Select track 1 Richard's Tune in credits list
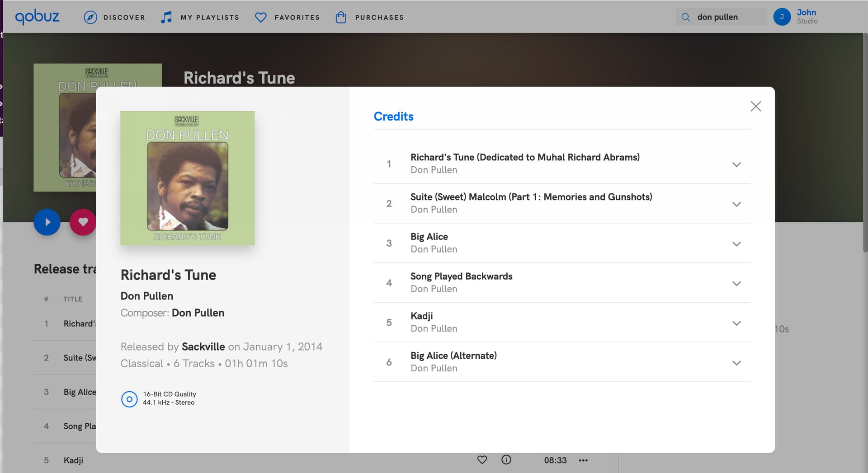 [562, 164]
